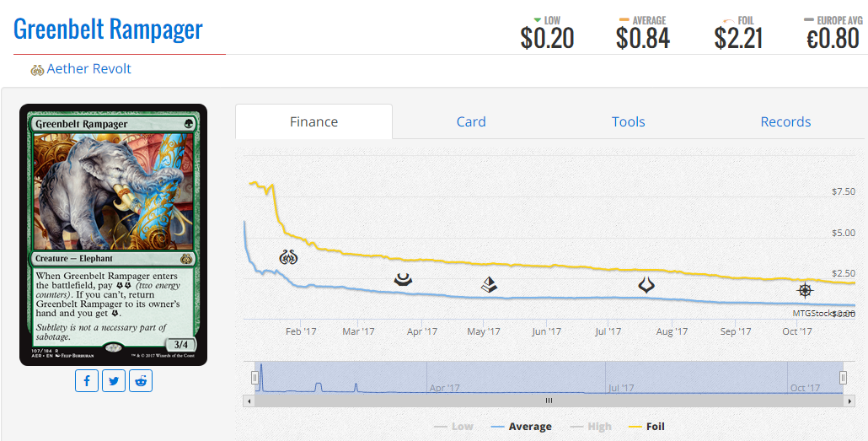Click Hour of Devastation marker near Jul '17
The image size is (868, 441).
point(646,285)
